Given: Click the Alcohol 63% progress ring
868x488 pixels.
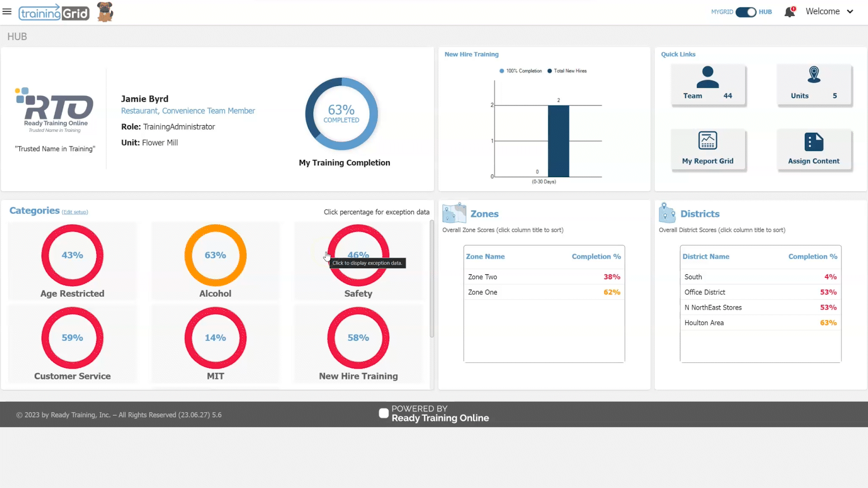Looking at the screenshot, I should [x=215, y=255].
